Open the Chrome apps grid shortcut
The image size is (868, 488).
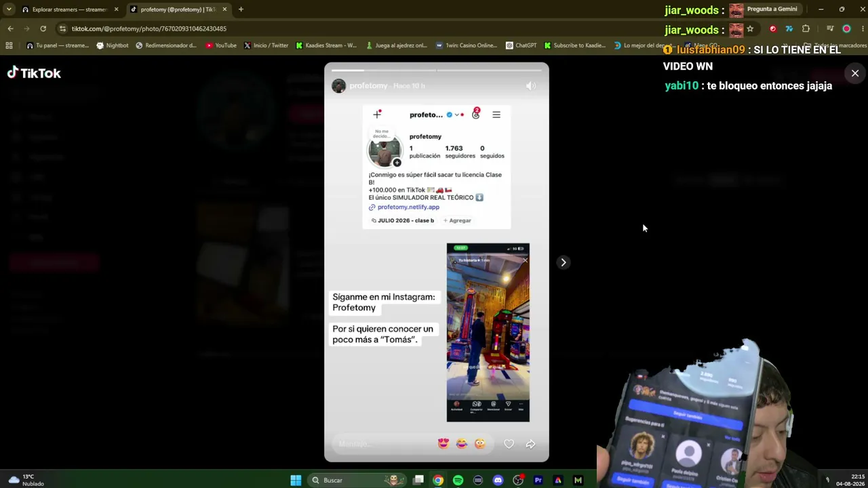point(9,45)
